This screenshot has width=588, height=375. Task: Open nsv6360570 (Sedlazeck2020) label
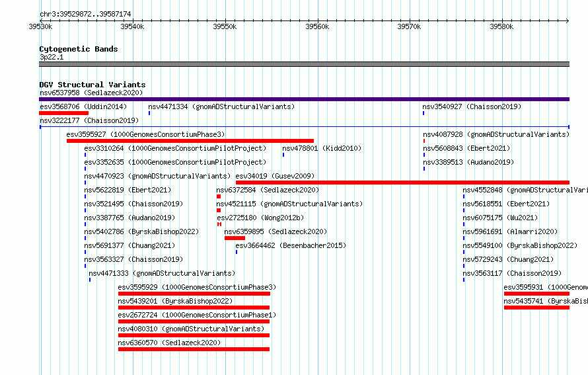click(x=169, y=343)
